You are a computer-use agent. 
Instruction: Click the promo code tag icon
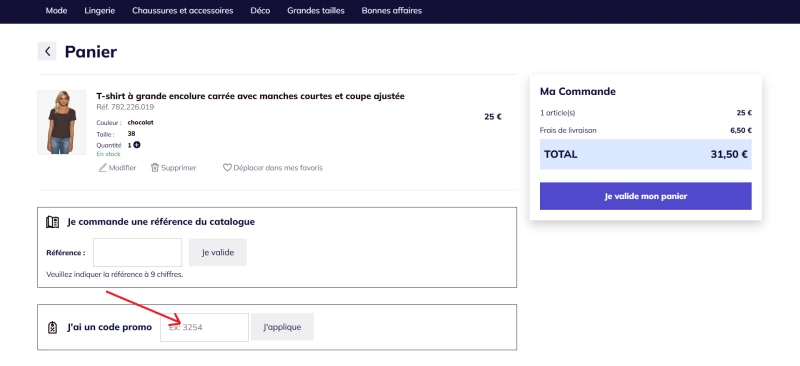[52, 327]
